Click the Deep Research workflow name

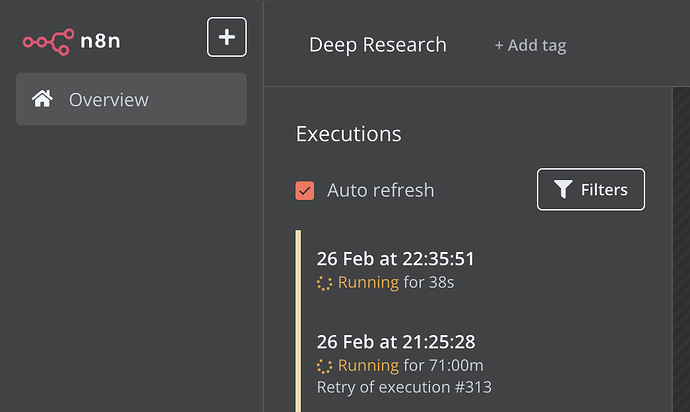point(377,45)
